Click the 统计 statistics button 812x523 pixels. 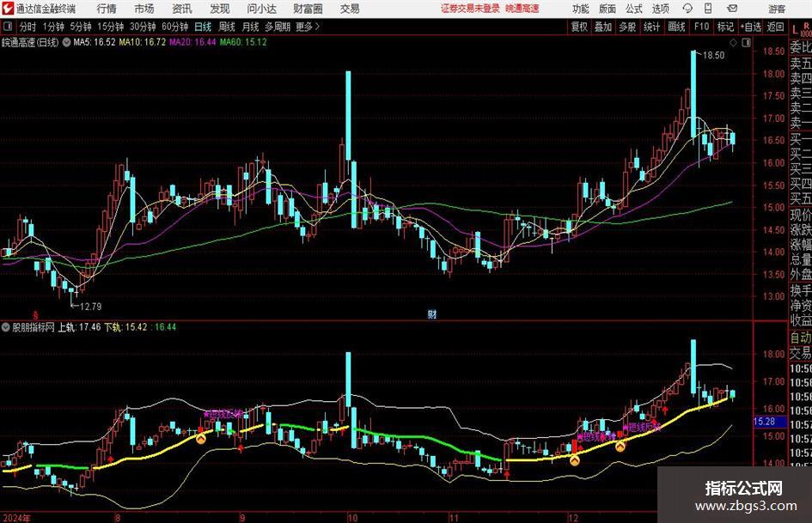651,27
